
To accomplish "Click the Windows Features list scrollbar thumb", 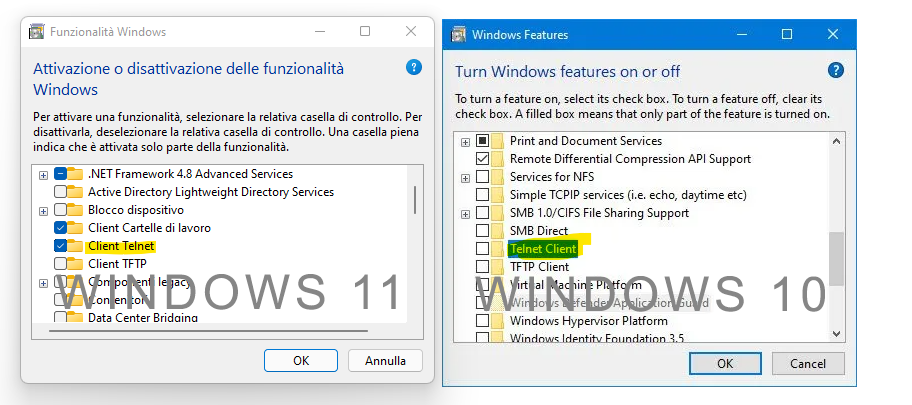I will 836,258.
